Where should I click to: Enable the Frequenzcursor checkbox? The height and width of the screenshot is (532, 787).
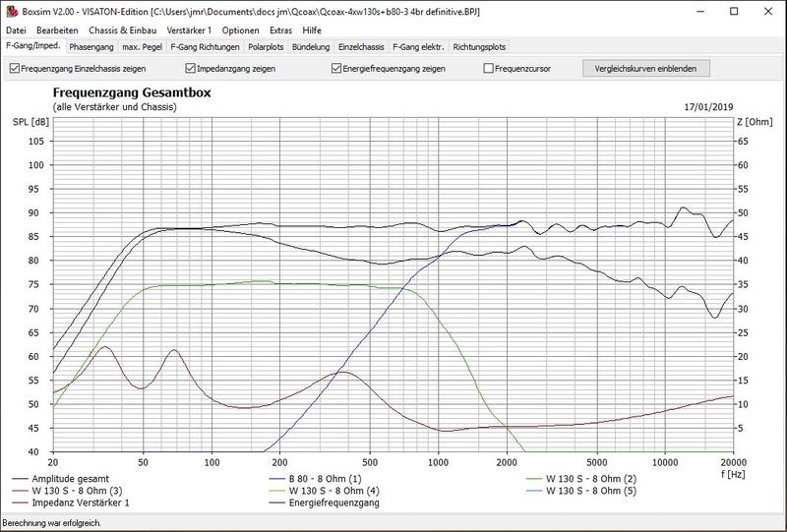(488, 68)
